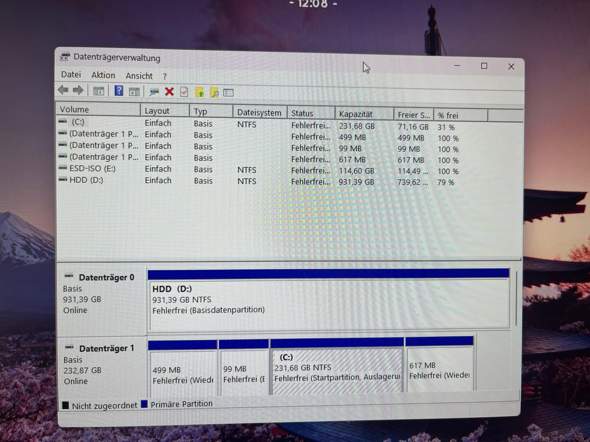Select the Datenträger 1 P... row with 617 MB
Screen dimensions: 590x442
104,156
